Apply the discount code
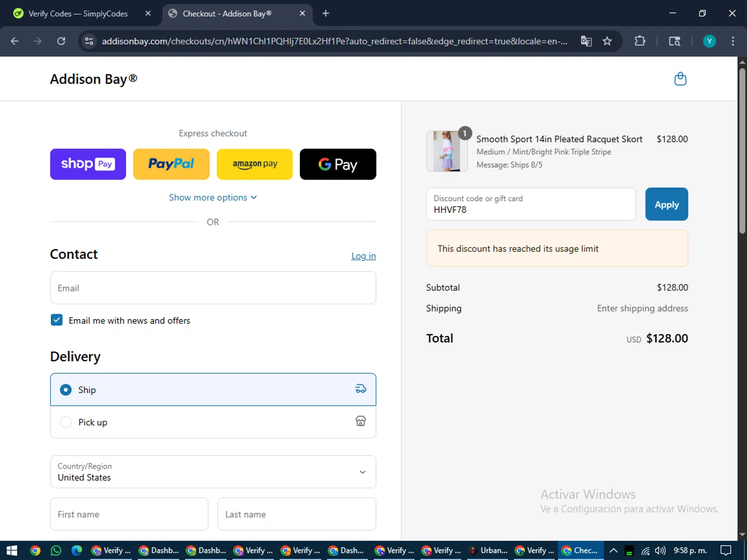The height and width of the screenshot is (560, 747). [x=667, y=204]
